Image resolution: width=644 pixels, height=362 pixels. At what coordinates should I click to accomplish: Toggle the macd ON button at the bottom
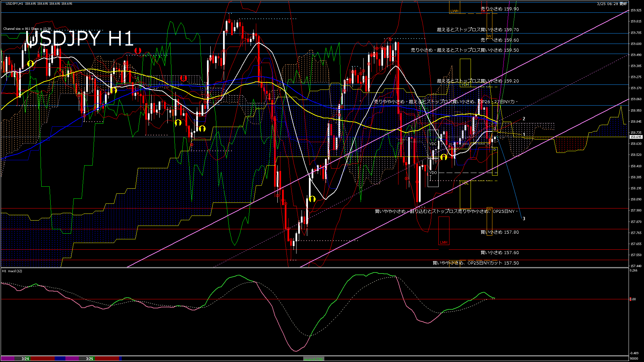(314, 359)
